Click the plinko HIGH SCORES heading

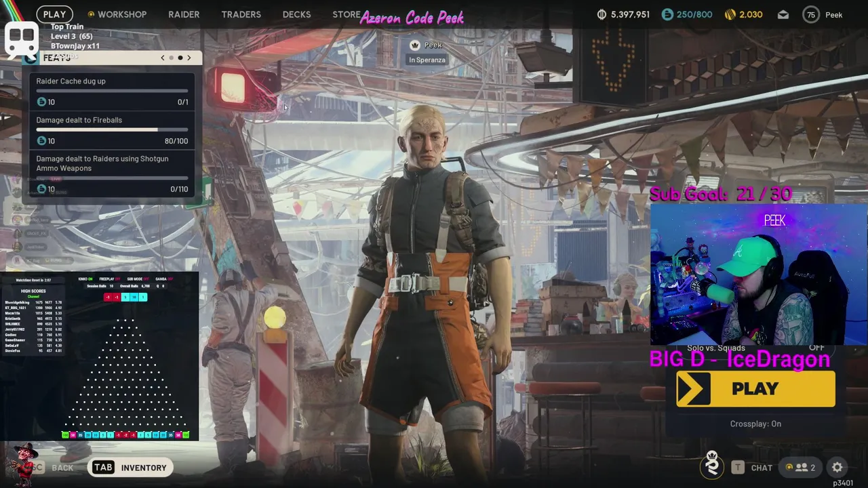(x=33, y=291)
